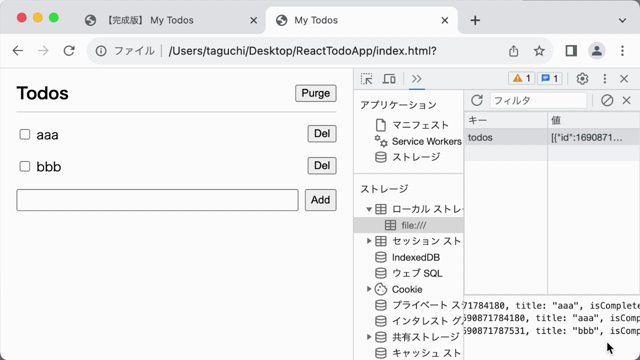Focus the new todo text input

158,200
